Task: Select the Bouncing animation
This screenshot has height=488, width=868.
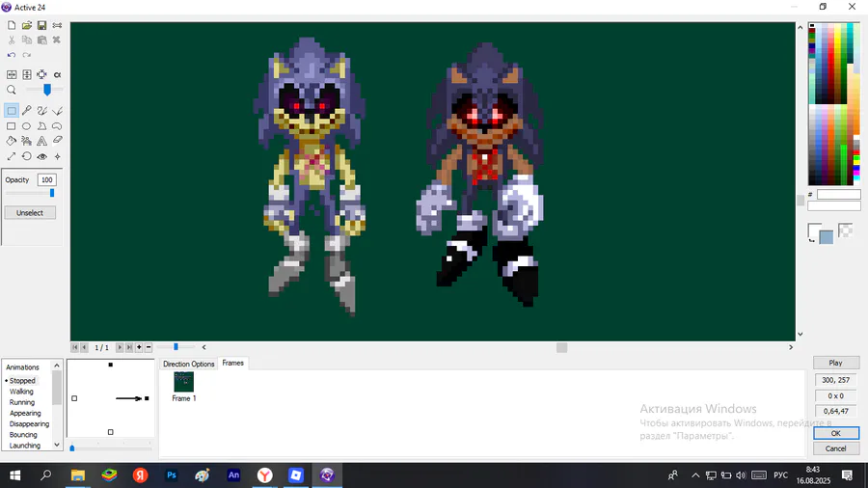Action: [x=23, y=435]
